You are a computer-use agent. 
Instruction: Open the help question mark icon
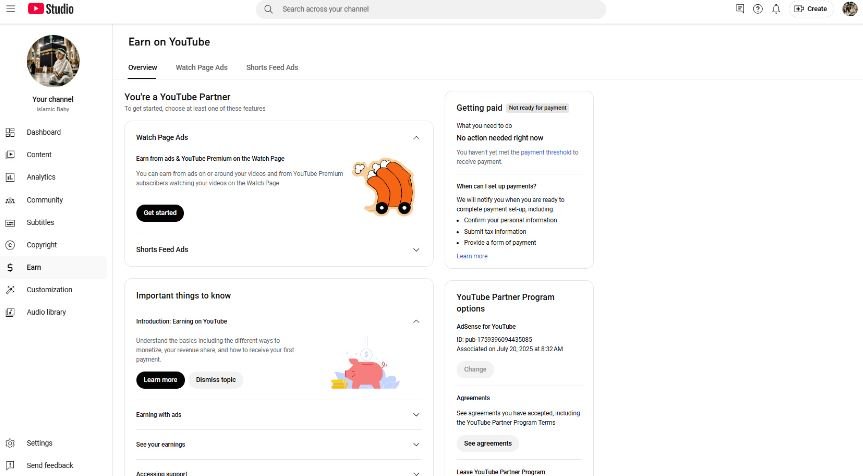pos(758,9)
